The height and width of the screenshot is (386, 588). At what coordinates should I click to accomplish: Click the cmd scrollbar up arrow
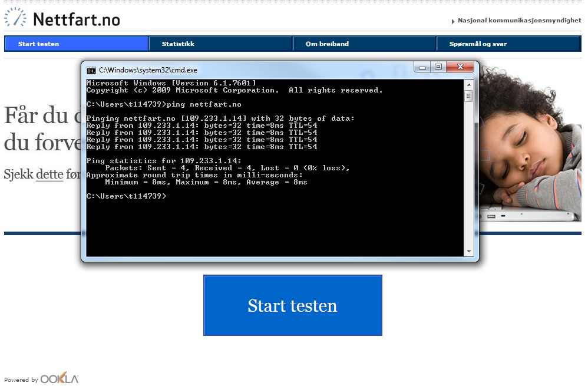click(469, 85)
